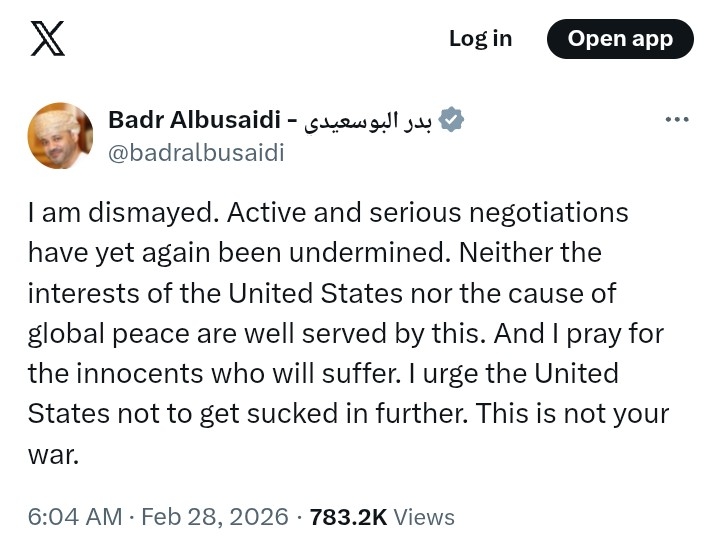Click the 783.2K view count
Image resolution: width=720 pixels, height=551 pixels.
(x=348, y=517)
